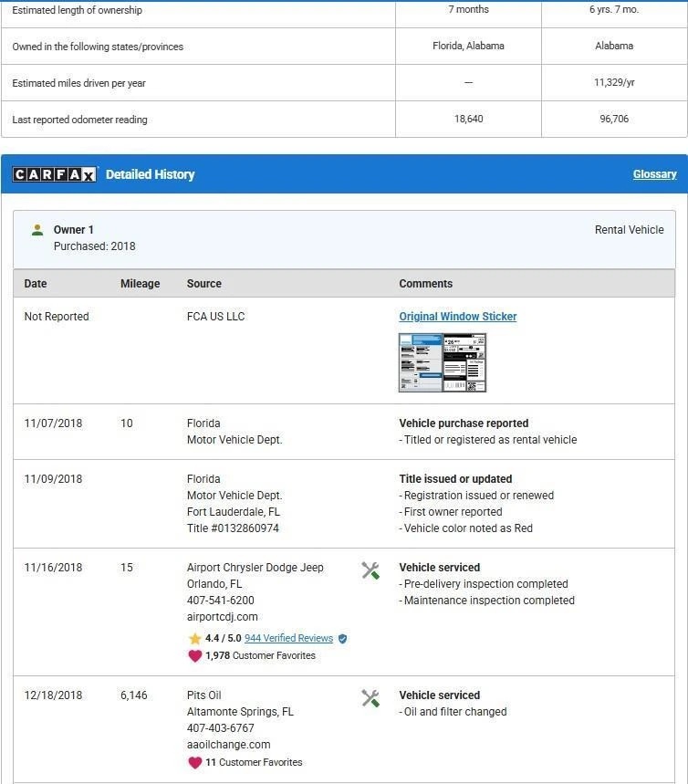Click the Date column header

point(36,284)
